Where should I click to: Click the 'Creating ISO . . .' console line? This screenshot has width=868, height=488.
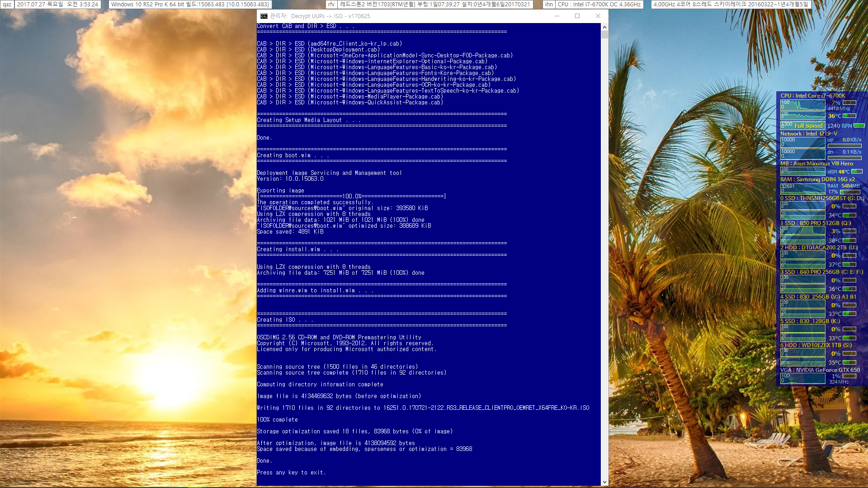pyautogui.click(x=285, y=319)
